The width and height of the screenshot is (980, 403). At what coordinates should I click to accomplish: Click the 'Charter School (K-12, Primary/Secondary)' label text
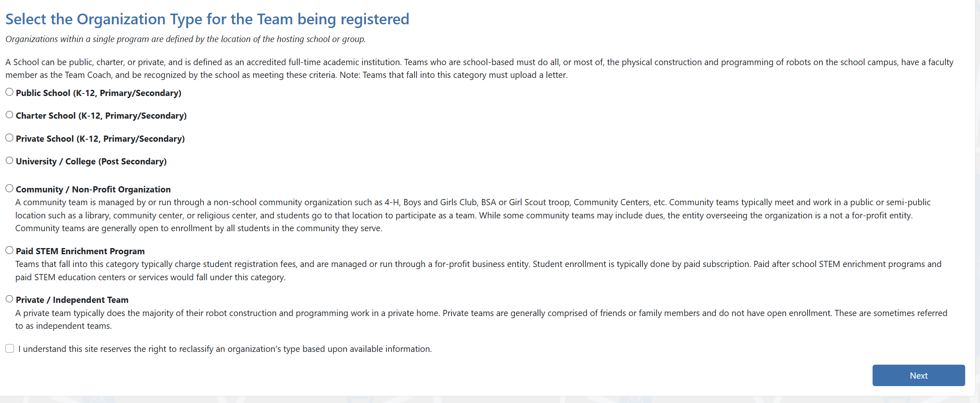coord(101,116)
